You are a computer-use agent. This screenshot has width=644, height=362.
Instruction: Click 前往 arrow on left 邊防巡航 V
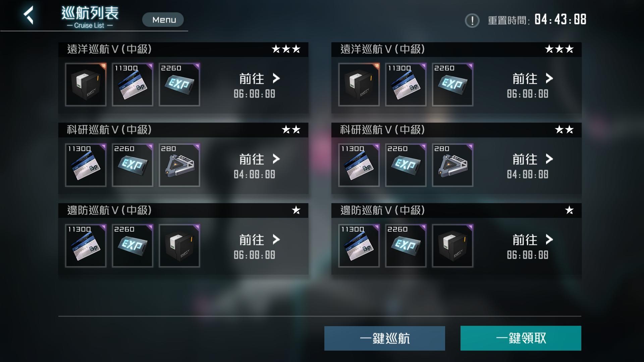click(259, 240)
